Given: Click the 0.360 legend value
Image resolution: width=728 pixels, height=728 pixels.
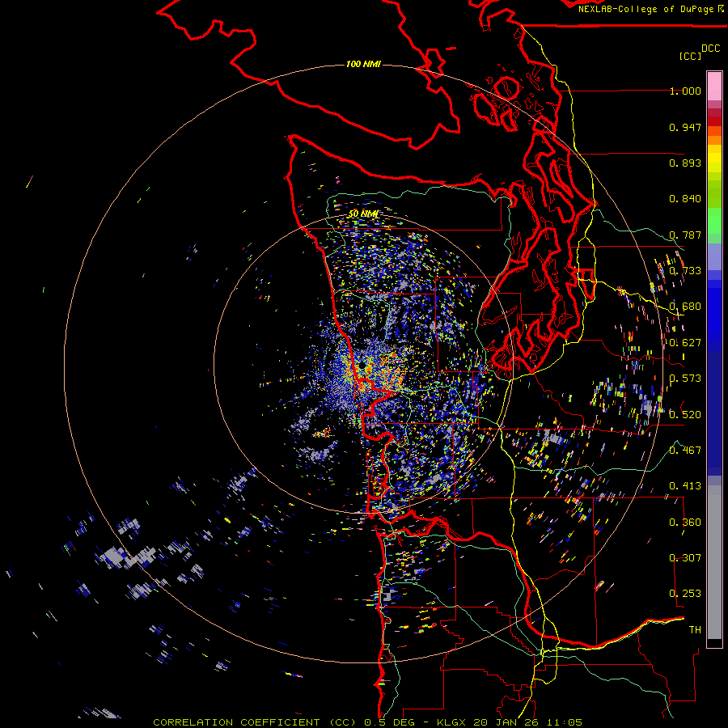Looking at the screenshot, I should (x=685, y=523).
